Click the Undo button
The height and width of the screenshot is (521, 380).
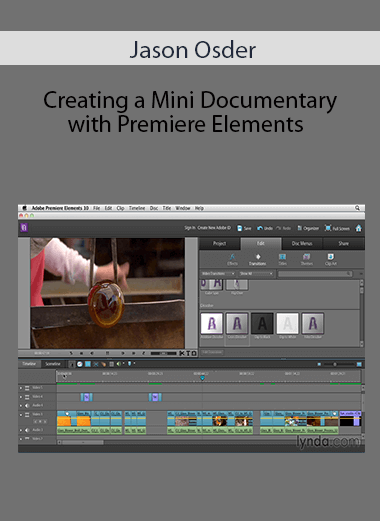point(265,228)
